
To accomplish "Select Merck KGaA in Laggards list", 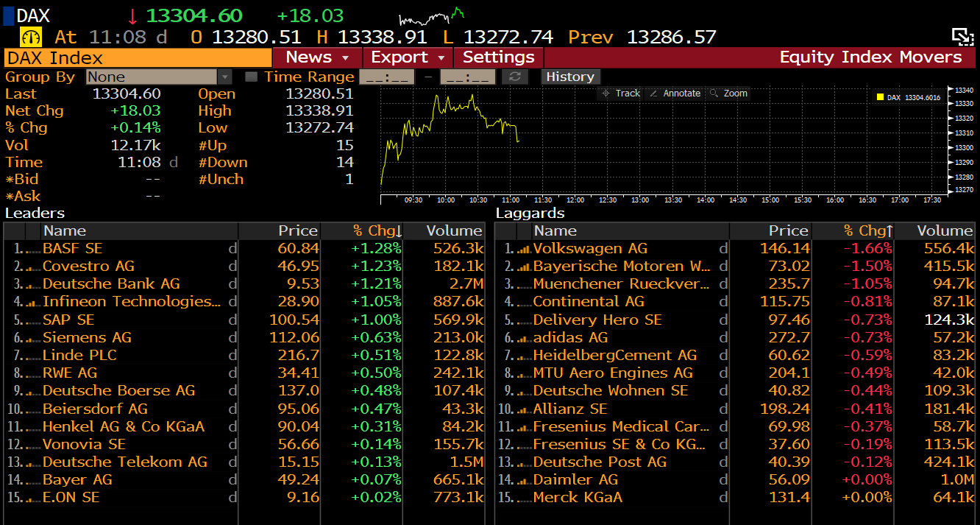I will (578, 498).
